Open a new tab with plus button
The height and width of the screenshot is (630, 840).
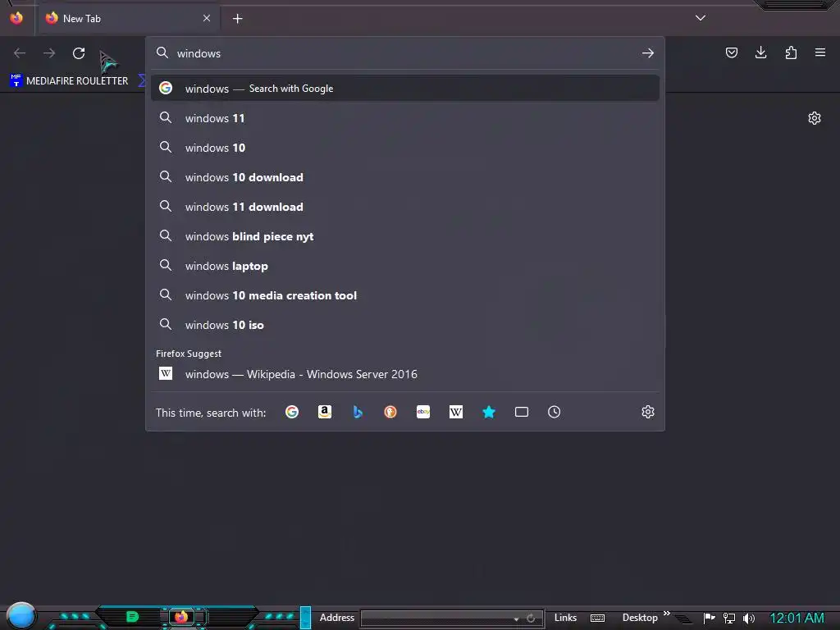click(x=237, y=19)
